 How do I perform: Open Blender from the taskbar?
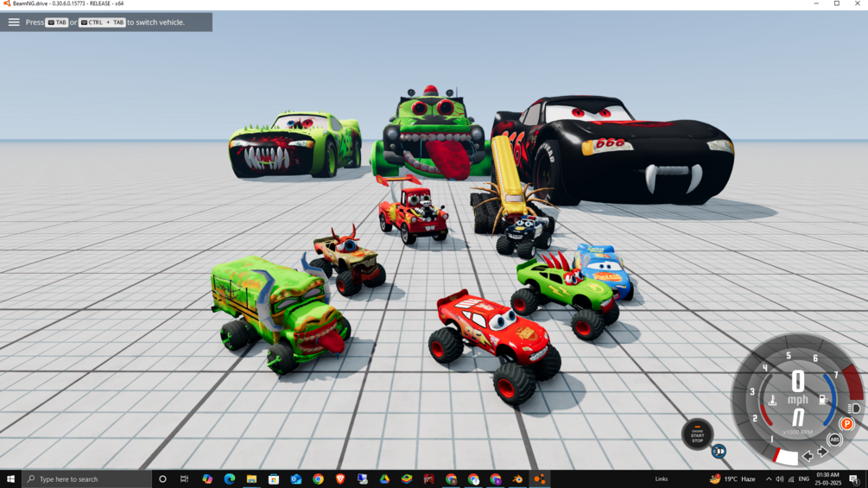coord(517,479)
